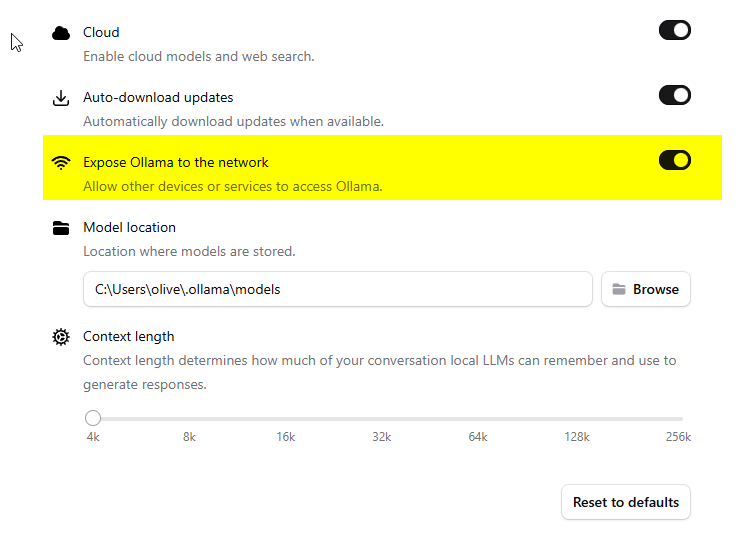
Task: Click the Context length gear icon
Action: (x=61, y=337)
